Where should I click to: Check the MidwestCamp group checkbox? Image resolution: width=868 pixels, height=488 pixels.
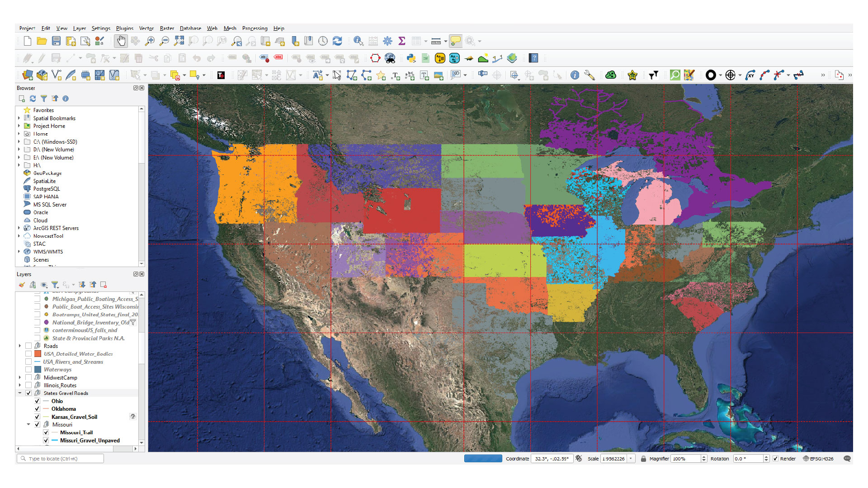[x=28, y=378]
